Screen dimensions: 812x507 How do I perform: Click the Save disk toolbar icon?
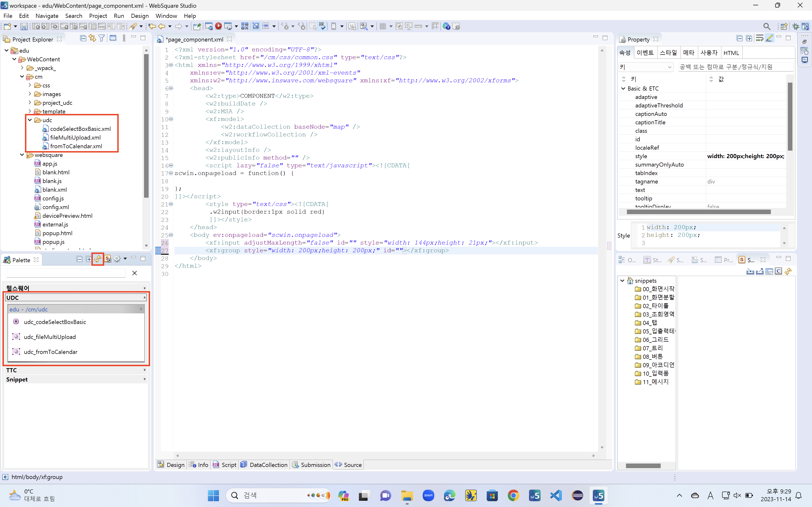coord(24,26)
